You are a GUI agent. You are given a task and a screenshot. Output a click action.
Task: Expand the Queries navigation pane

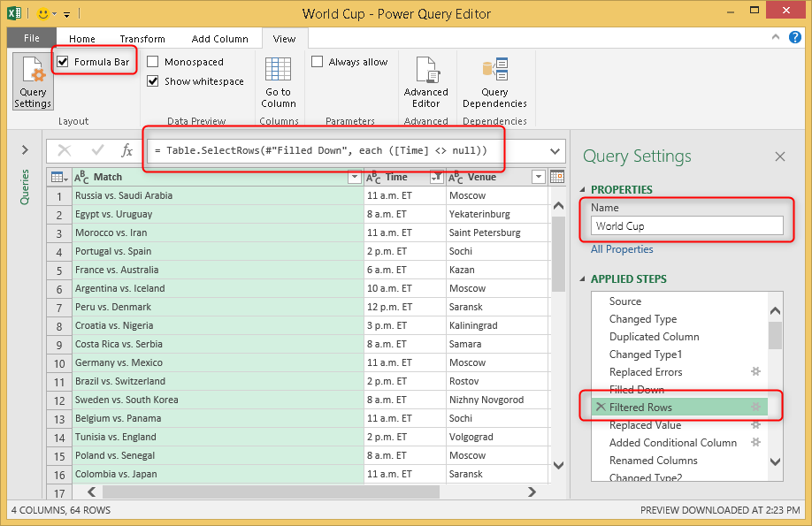25,150
